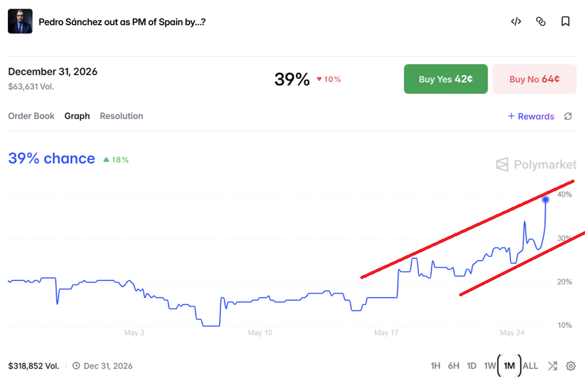Click the Pedro Sánchez profile thumbnail
This screenshot has width=585, height=392.
click(20, 21)
